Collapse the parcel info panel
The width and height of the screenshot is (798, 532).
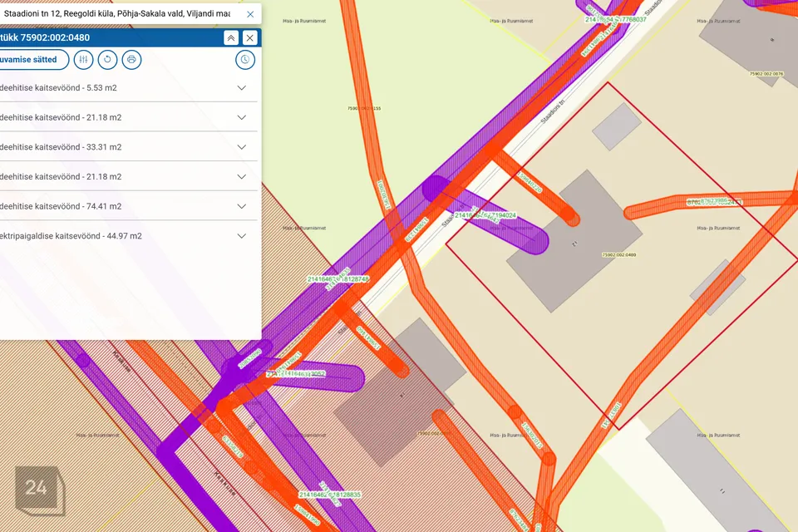[x=230, y=37]
